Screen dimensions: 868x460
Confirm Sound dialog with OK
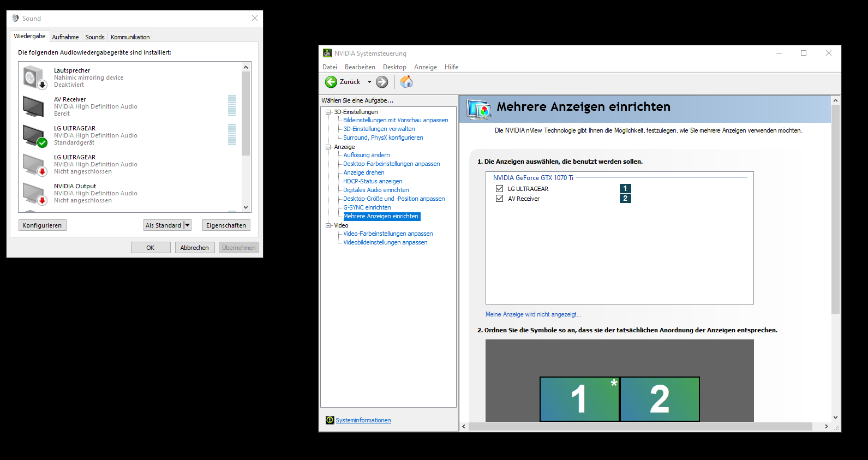point(151,247)
